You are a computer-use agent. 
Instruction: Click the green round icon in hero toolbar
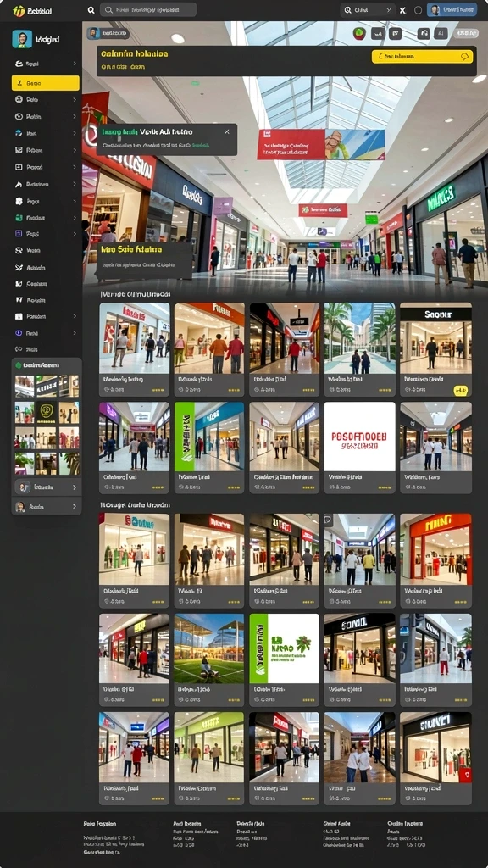[359, 34]
